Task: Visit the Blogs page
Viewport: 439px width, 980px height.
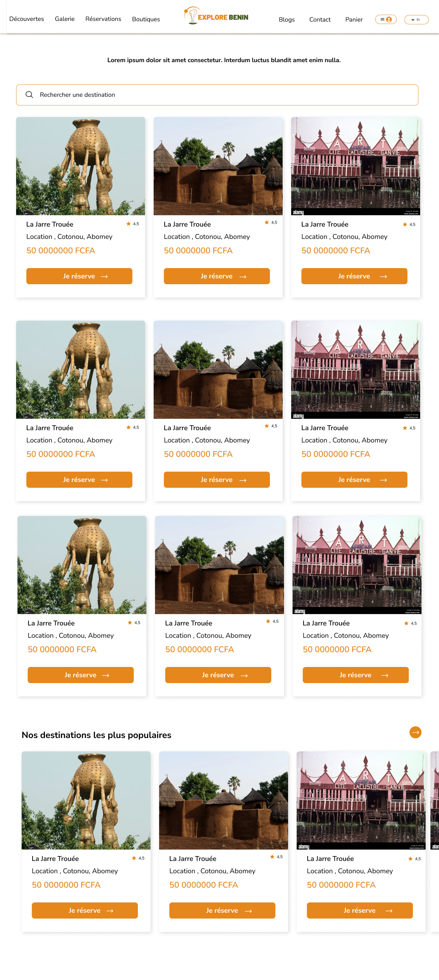Action: pyautogui.click(x=287, y=20)
